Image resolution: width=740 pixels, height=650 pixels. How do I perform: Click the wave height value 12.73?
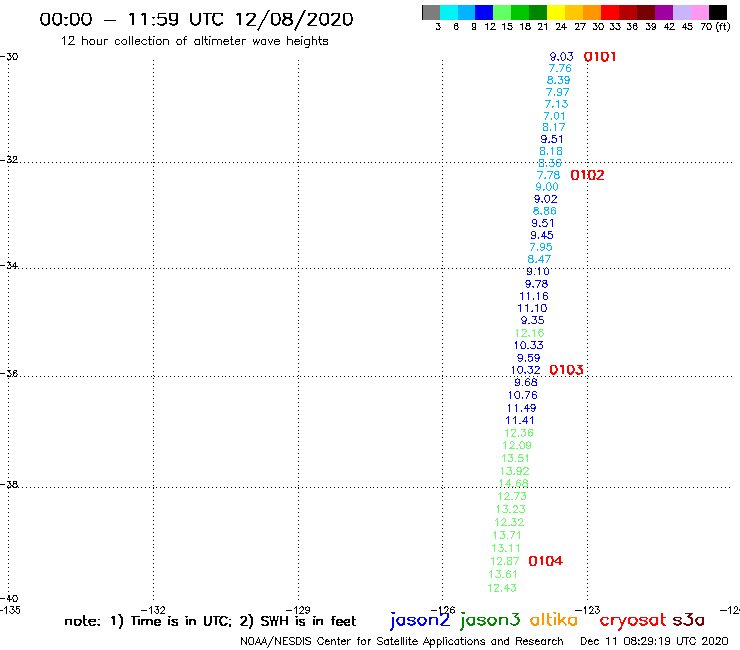(512, 496)
